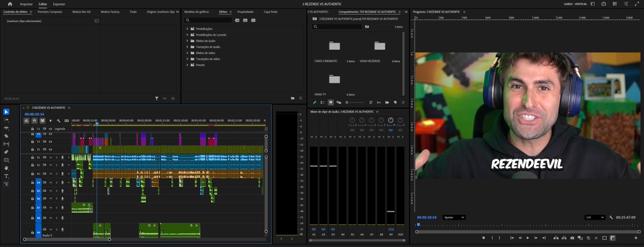The image size is (644, 247).
Task: Create new bin in Project panel
Action: click(x=387, y=102)
